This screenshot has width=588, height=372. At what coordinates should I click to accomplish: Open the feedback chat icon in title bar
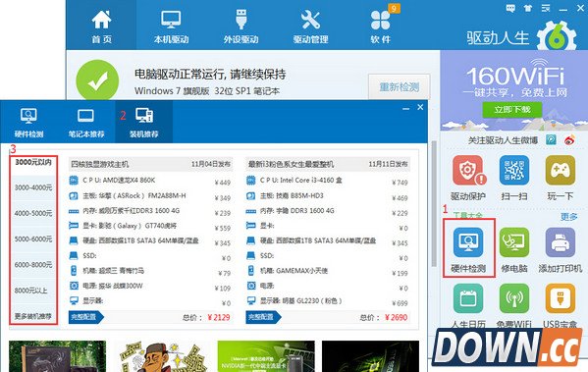510,8
